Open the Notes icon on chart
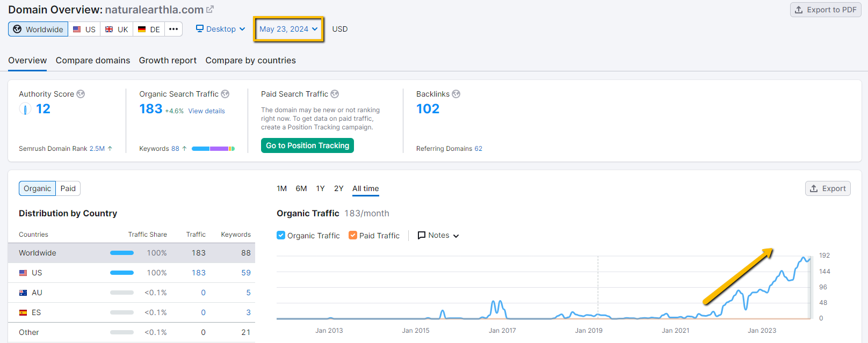The height and width of the screenshot is (343, 868). [422, 235]
